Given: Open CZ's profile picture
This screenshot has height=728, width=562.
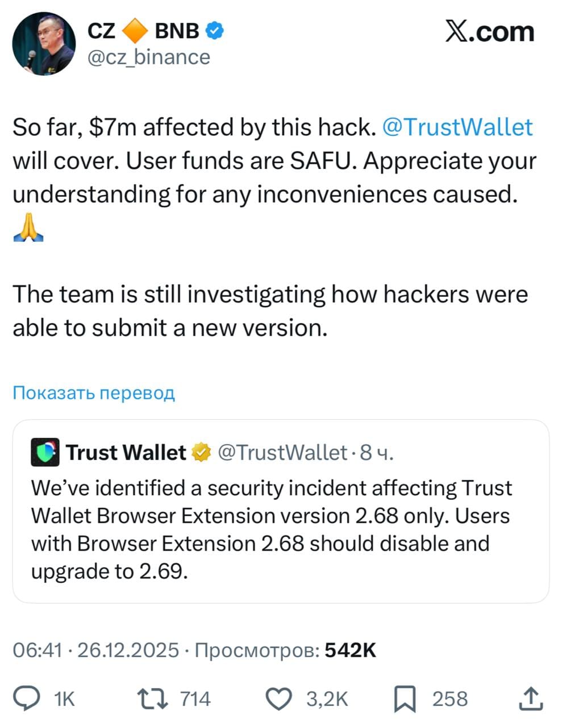Looking at the screenshot, I should point(44,44).
